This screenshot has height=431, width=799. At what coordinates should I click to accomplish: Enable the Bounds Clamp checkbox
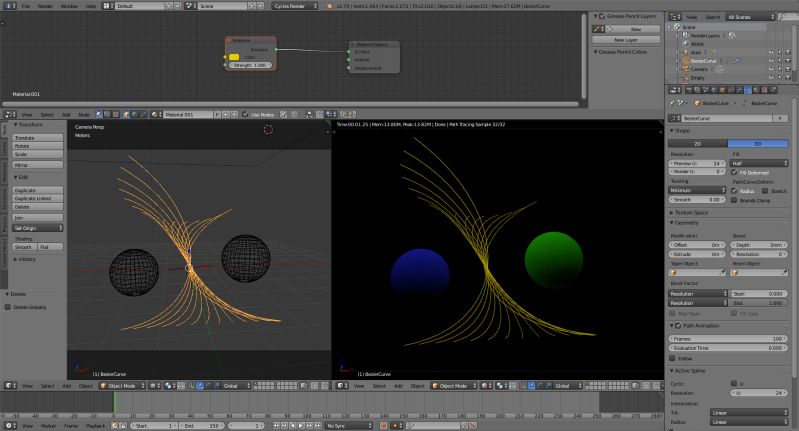coord(734,200)
